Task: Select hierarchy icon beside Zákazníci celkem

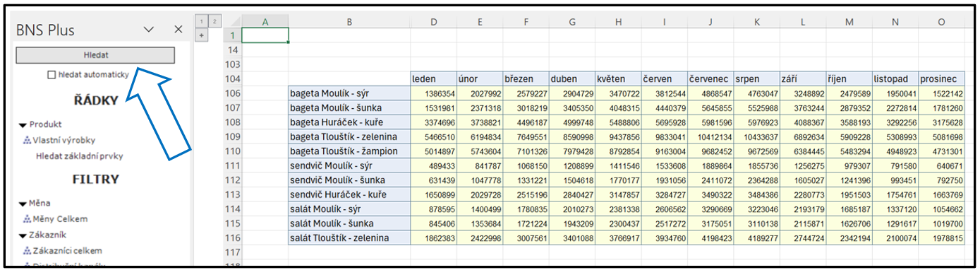Action: (28, 250)
